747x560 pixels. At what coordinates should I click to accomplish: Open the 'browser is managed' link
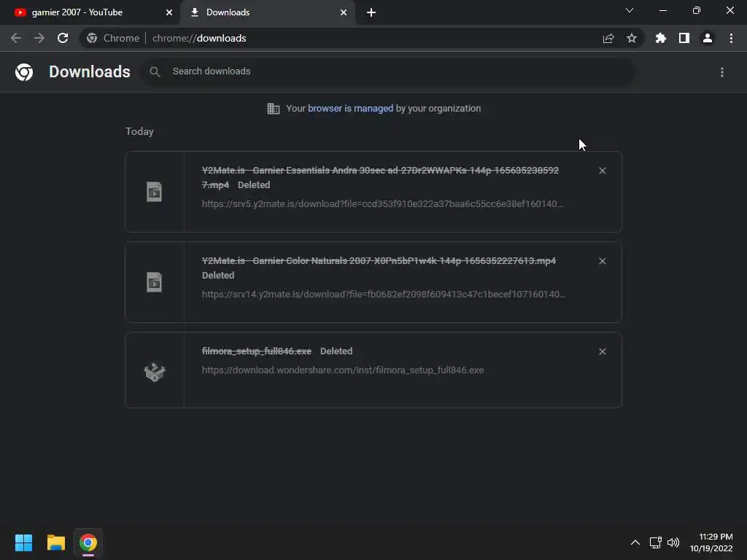click(x=351, y=109)
